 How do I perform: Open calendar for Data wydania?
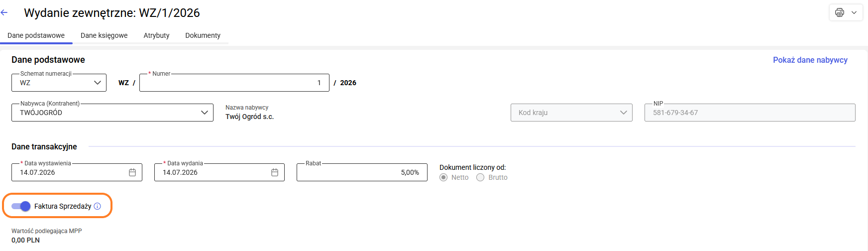[275, 172]
